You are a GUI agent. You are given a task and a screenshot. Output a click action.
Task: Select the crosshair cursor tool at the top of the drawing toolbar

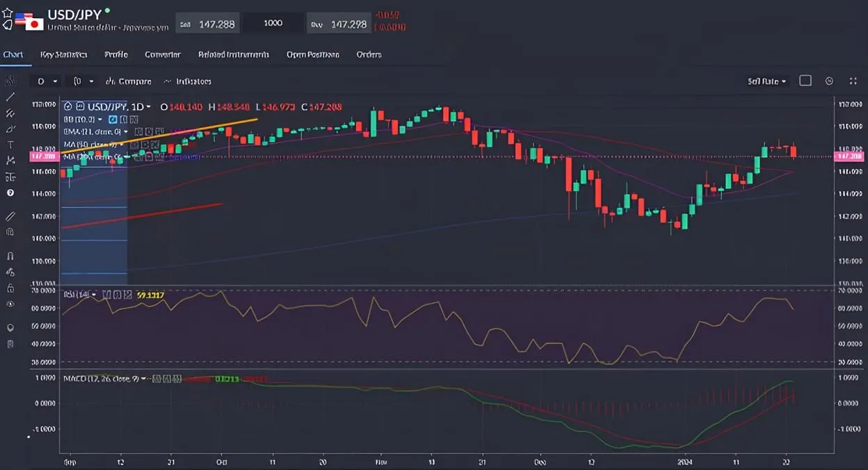pyautogui.click(x=10, y=81)
